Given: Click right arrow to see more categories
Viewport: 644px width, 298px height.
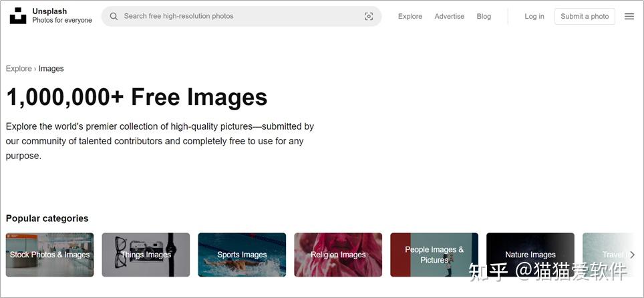Looking at the screenshot, I should point(632,255).
